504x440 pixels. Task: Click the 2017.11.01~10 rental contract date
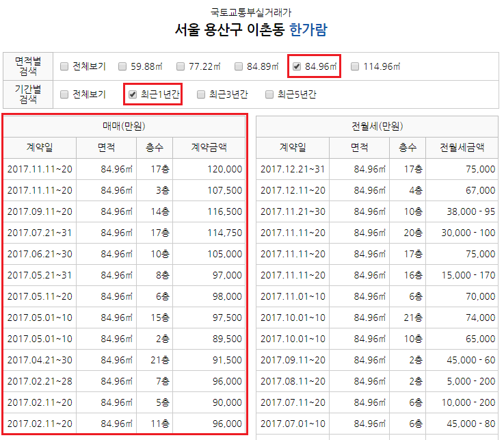click(x=293, y=296)
